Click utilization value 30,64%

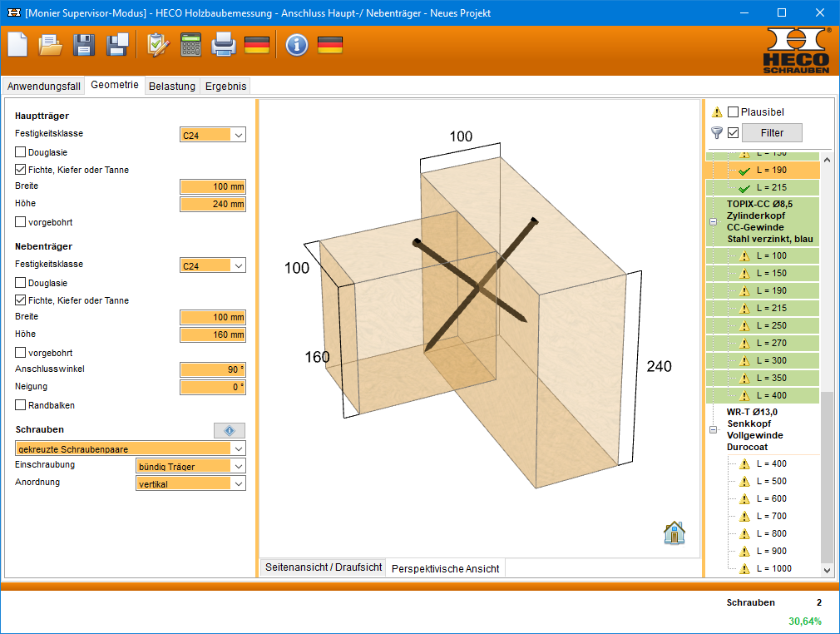click(804, 622)
